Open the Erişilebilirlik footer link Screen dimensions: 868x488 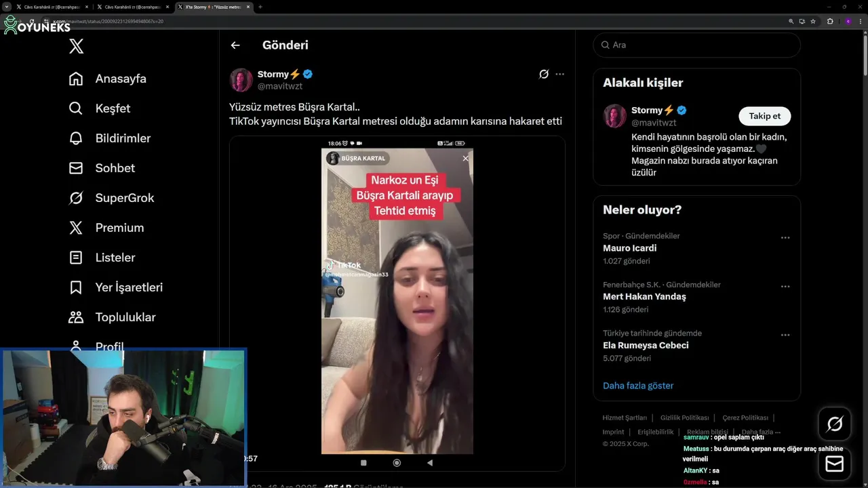pyautogui.click(x=656, y=432)
